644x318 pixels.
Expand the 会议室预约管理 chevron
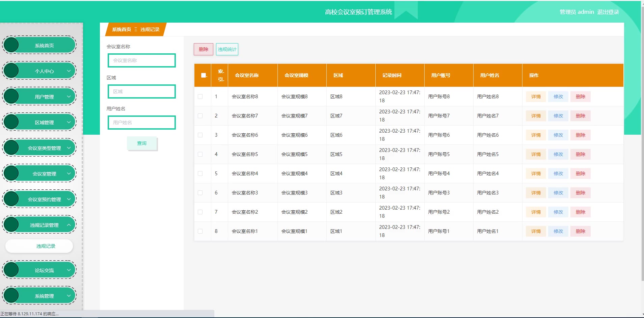69,199
